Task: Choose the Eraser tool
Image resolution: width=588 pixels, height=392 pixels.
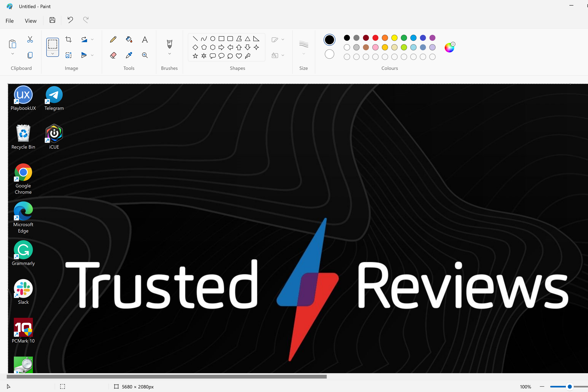Action: point(113,55)
